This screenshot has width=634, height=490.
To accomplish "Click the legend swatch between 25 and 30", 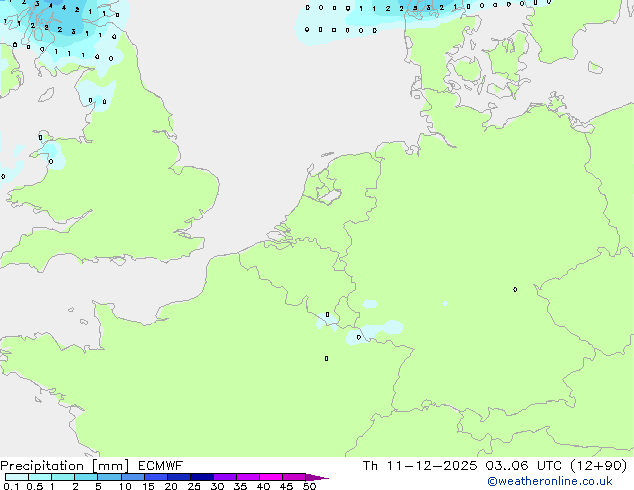I will tap(202, 477).
